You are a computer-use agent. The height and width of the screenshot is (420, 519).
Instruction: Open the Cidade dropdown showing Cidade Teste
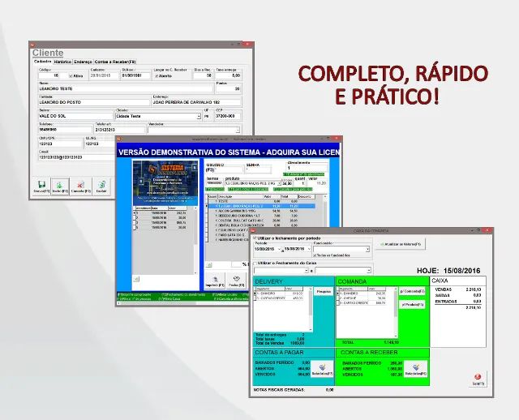tap(199, 117)
